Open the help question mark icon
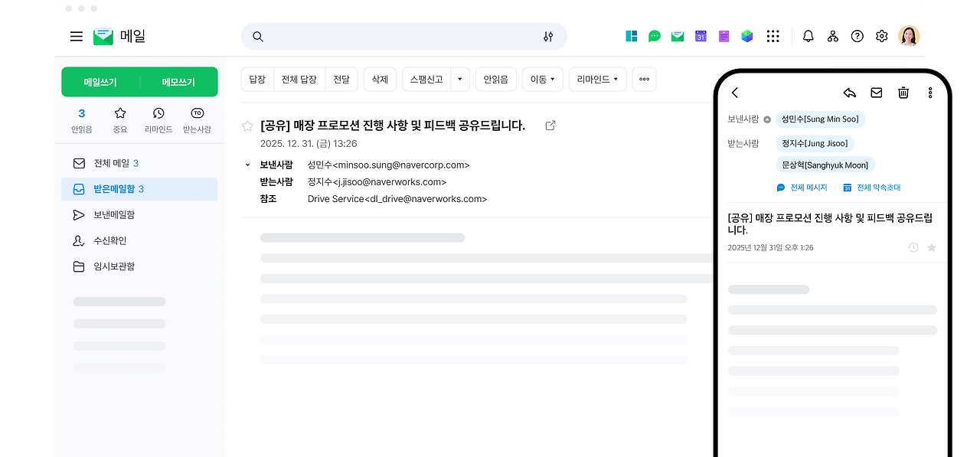Image resolution: width=980 pixels, height=457 pixels. [x=857, y=36]
